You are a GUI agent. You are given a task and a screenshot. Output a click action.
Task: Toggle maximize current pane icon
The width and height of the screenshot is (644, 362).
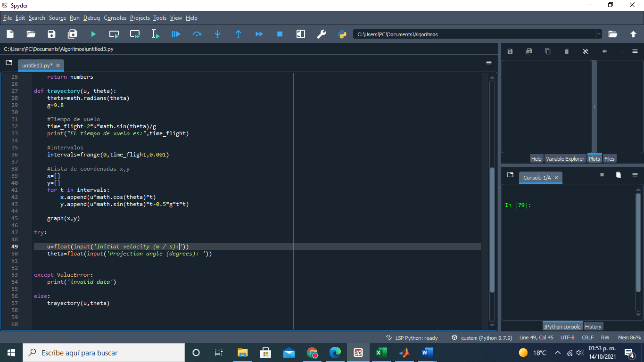pyautogui.click(x=300, y=34)
